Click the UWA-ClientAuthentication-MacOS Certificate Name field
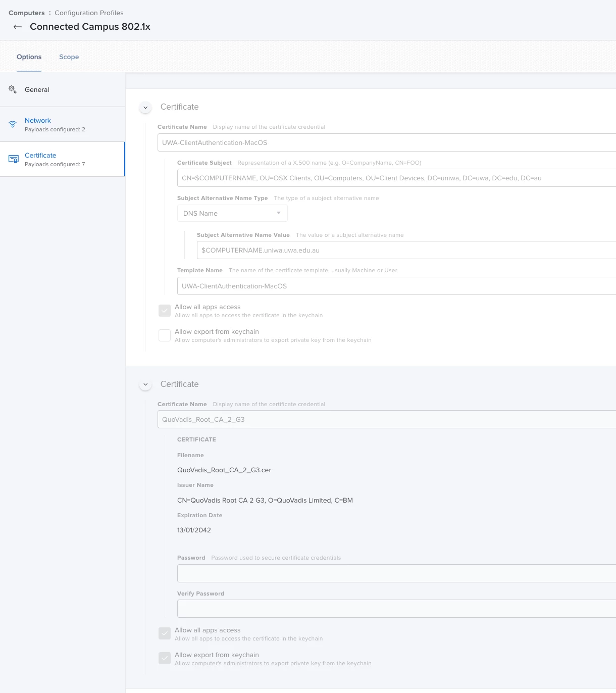This screenshot has height=693, width=616. [387, 142]
